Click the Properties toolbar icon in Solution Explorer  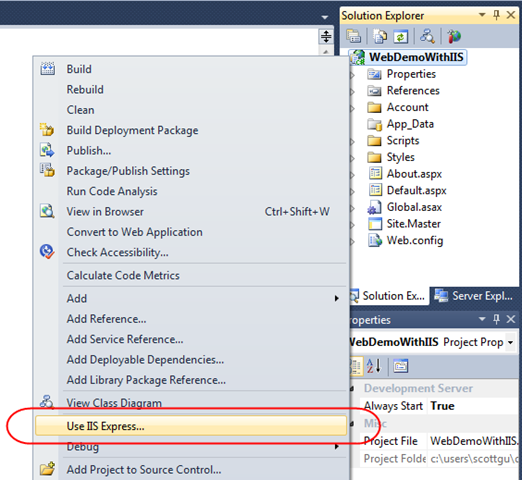(x=353, y=36)
